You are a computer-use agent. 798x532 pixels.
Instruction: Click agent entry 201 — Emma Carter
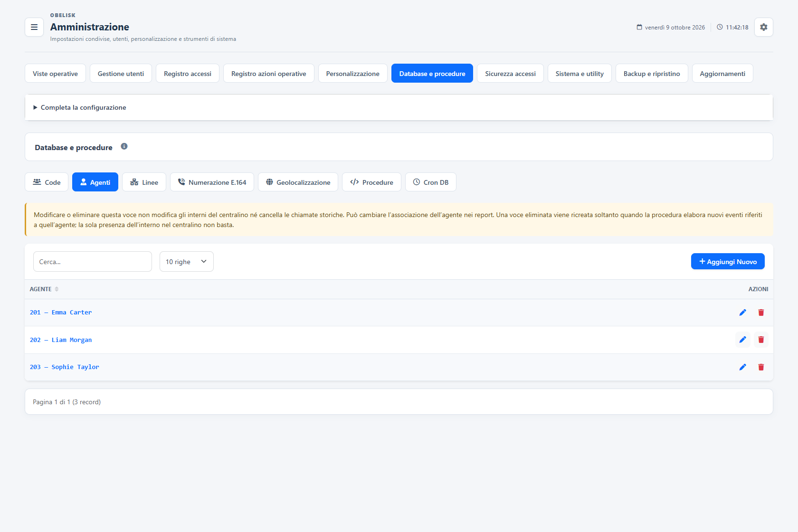(61, 313)
